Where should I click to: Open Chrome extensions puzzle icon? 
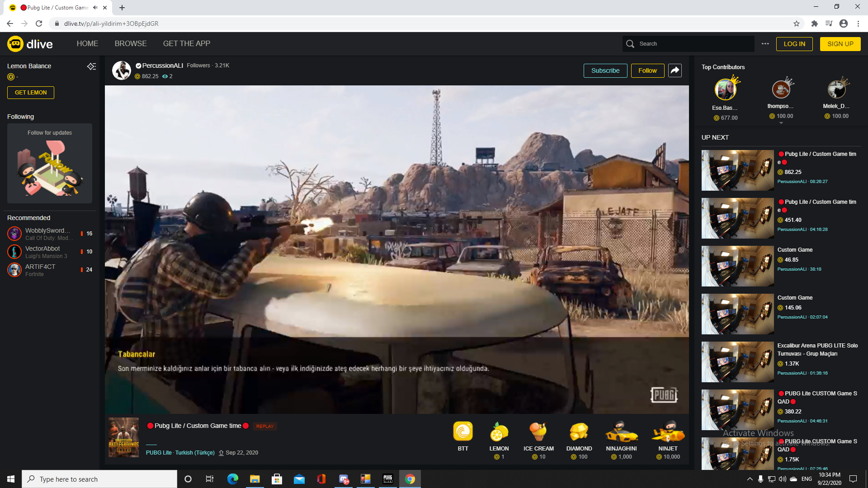(815, 23)
